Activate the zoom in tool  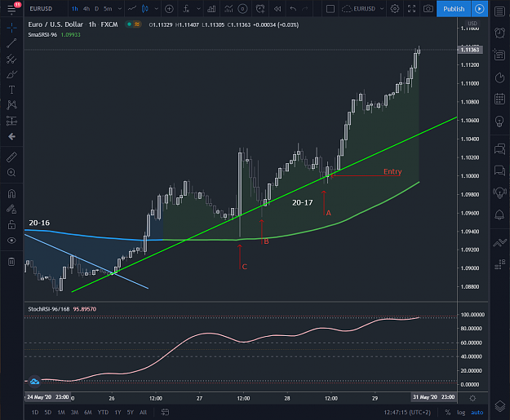11,173
